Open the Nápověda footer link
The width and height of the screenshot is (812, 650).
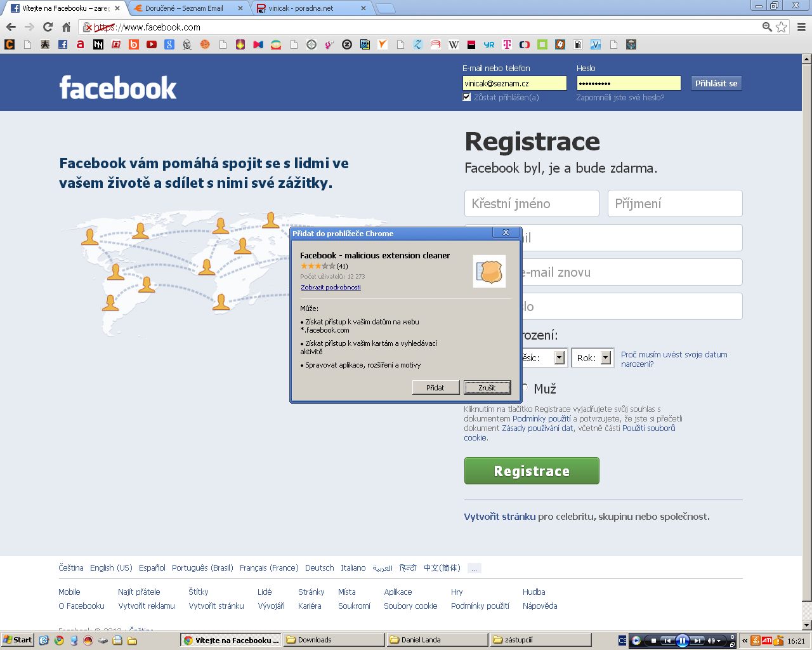(540, 606)
